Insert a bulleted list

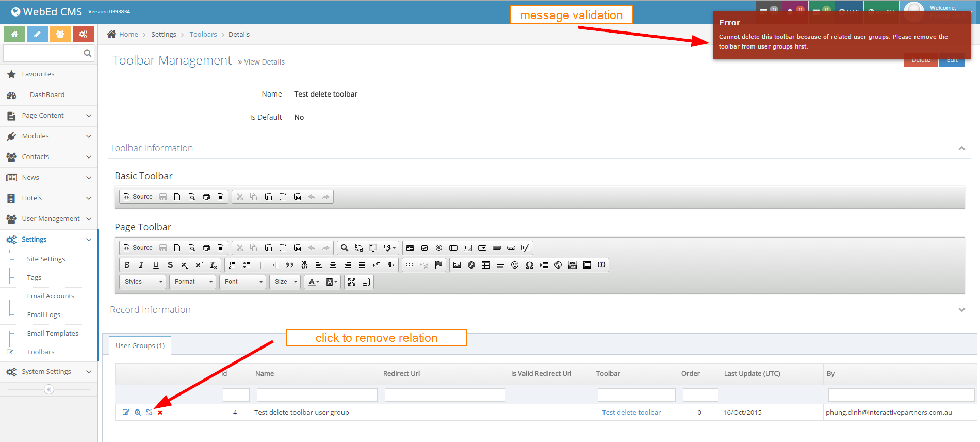click(x=247, y=265)
